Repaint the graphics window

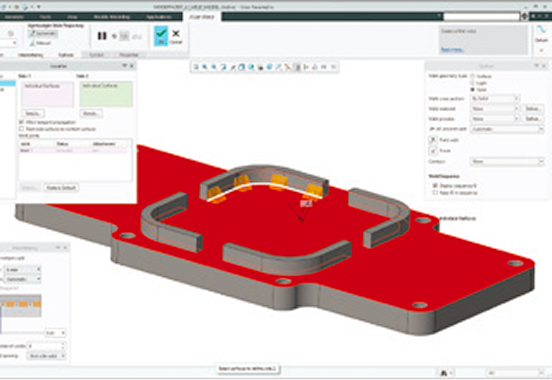[223, 67]
